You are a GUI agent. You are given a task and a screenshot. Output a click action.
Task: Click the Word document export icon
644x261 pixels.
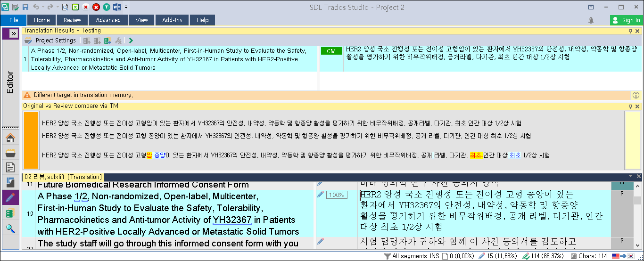click(x=117, y=7)
